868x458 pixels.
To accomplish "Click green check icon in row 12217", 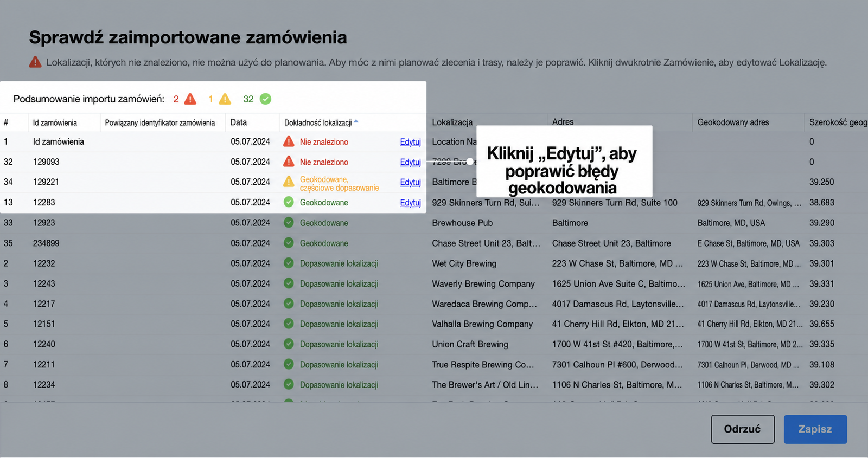I will pos(289,304).
